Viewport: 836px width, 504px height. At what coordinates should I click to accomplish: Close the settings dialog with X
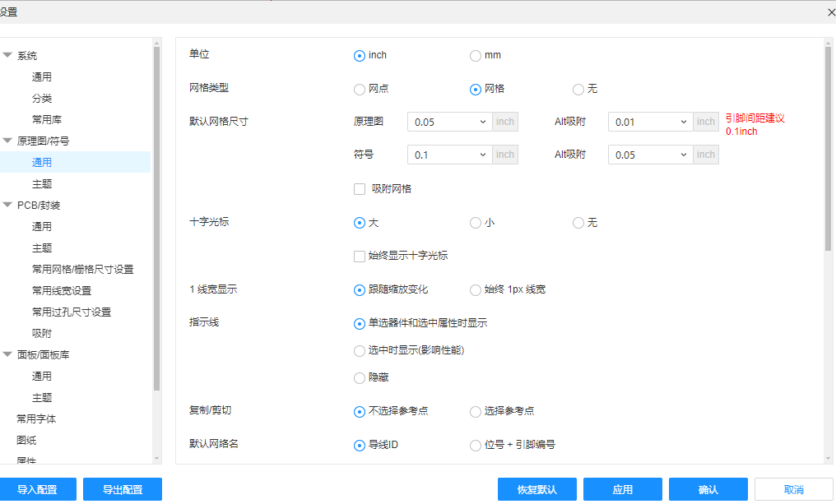tap(830, 12)
